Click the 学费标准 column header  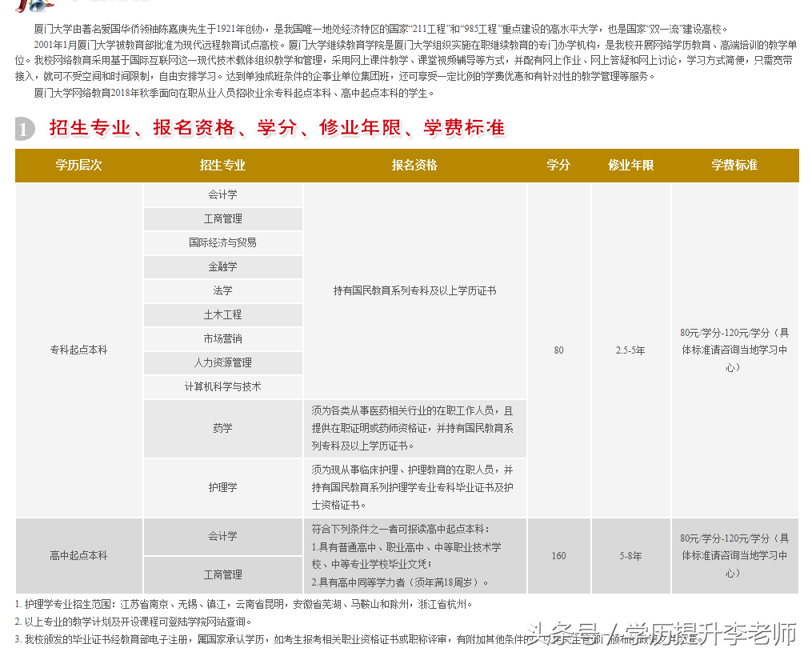coord(734,165)
